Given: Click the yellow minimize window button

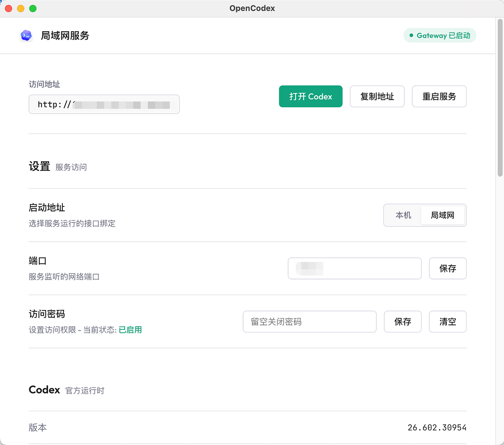Looking at the screenshot, I should click(20, 8).
